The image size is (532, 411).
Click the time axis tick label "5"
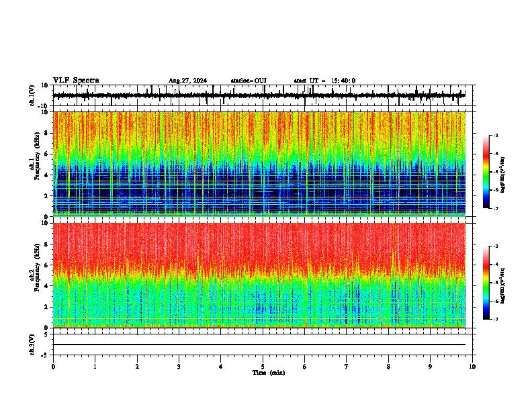coord(263,367)
